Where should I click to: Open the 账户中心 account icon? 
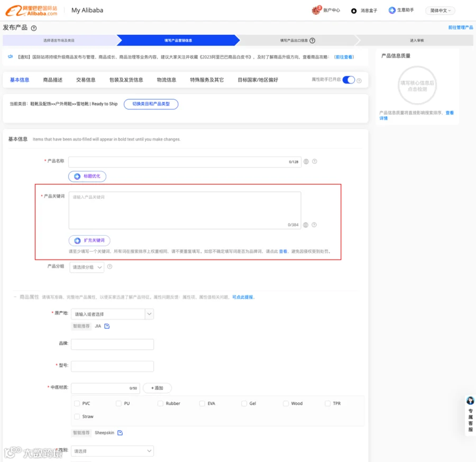pyautogui.click(x=316, y=10)
